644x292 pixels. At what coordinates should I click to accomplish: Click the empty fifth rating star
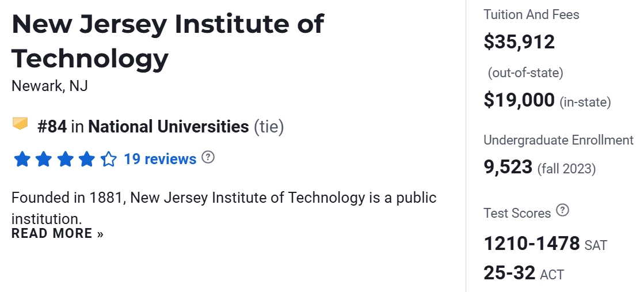coord(109,159)
